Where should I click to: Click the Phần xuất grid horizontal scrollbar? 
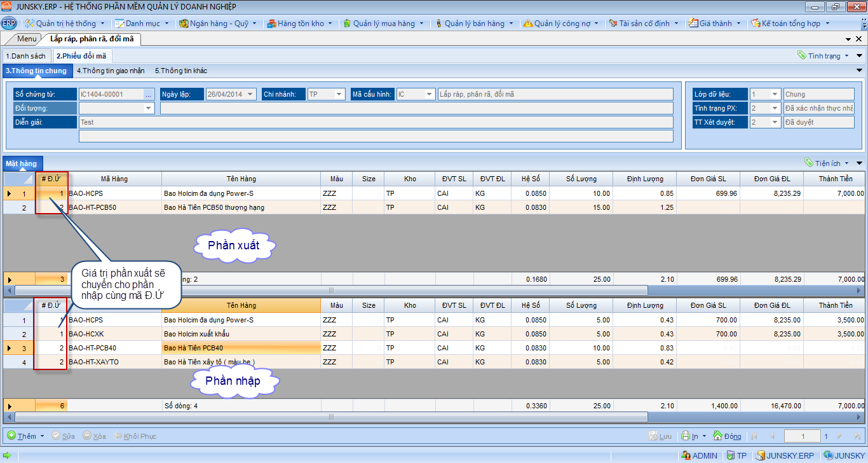pyautogui.click(x=330, y=290)
